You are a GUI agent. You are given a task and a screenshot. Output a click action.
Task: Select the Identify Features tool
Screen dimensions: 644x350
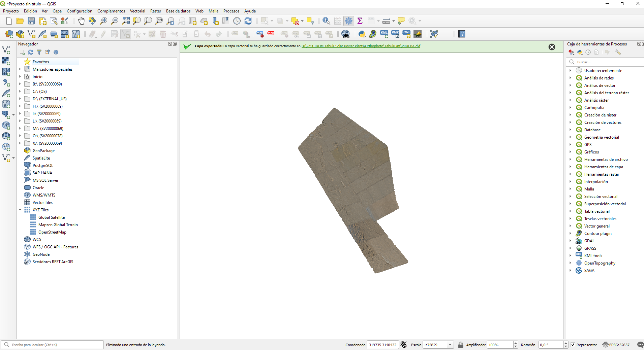point(326,21)
